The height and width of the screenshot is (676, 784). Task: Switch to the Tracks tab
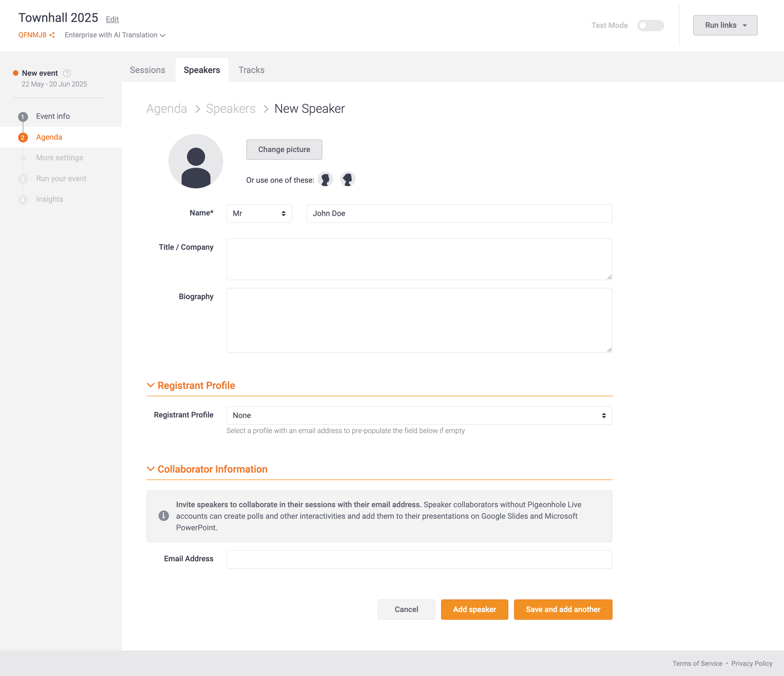tap(251, 70)
